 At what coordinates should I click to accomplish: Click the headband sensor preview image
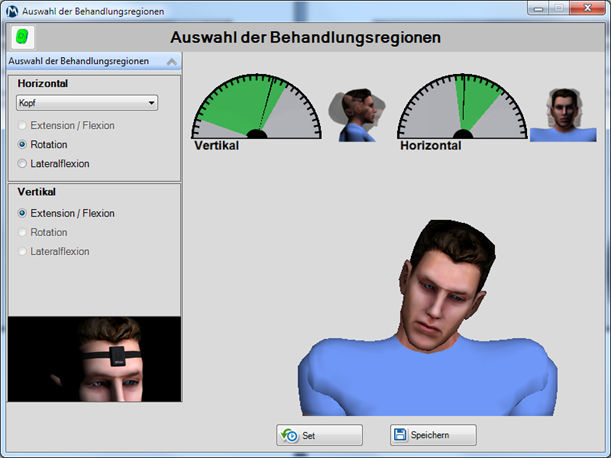[94, 359]
